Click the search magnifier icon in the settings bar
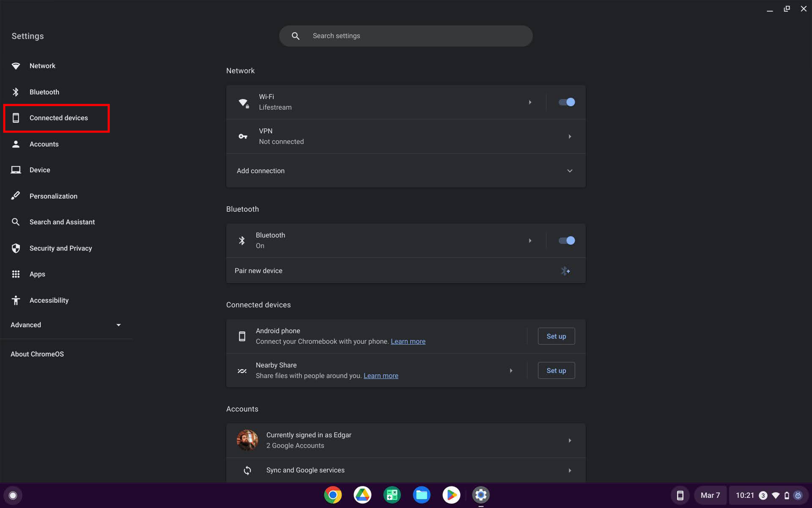The image size is (812, 508). click(296, 36)
